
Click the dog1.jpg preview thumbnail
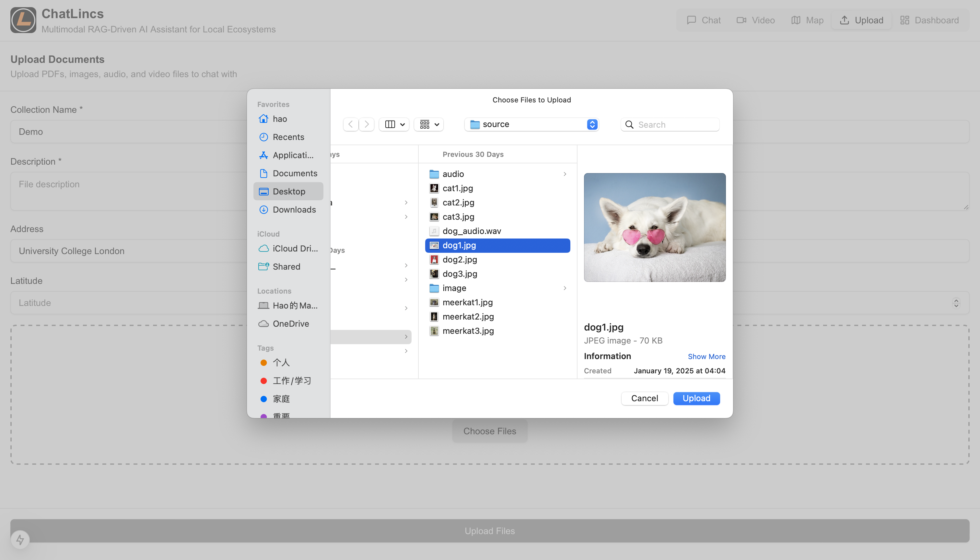pos(654,227)
